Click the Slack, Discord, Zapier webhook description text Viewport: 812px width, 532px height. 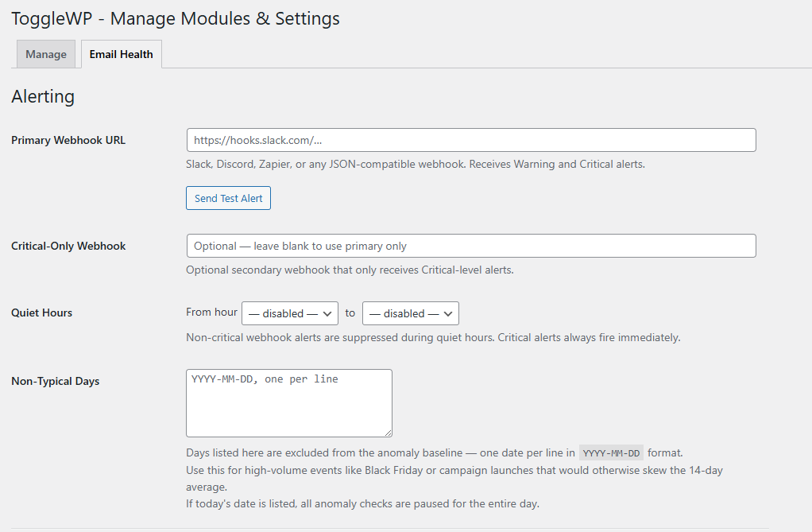pos(416,165)
